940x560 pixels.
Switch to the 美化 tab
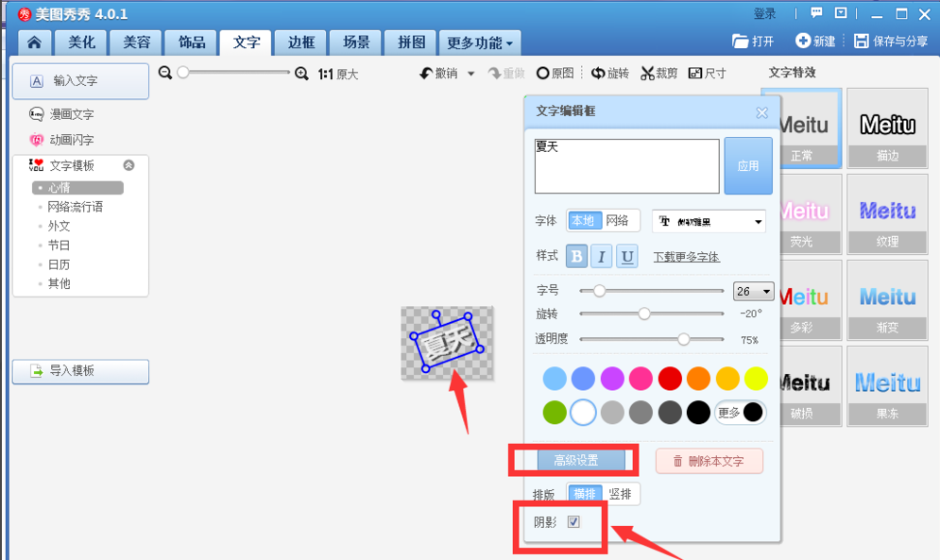pyautogui.click(x=79, y=42)
